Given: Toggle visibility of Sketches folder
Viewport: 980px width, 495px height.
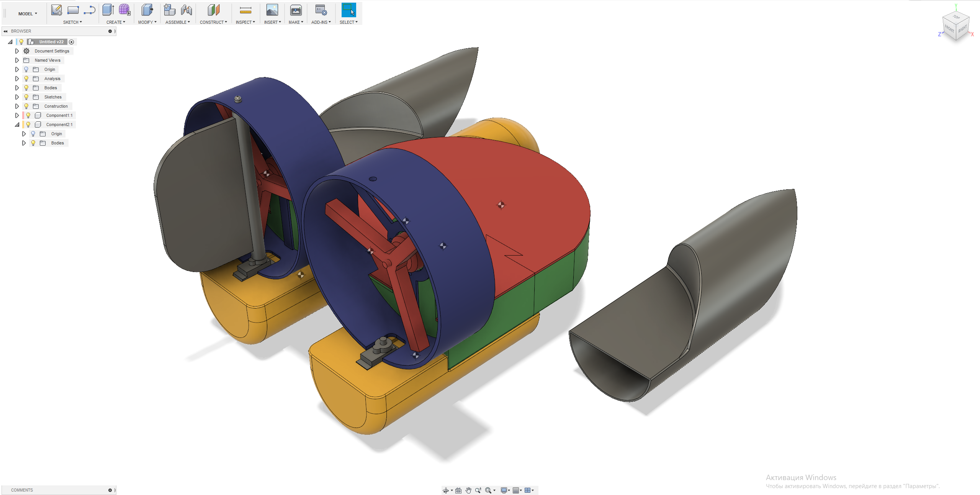Looking at the screenshot, I should pyautogui.click(x=26, y=97).
